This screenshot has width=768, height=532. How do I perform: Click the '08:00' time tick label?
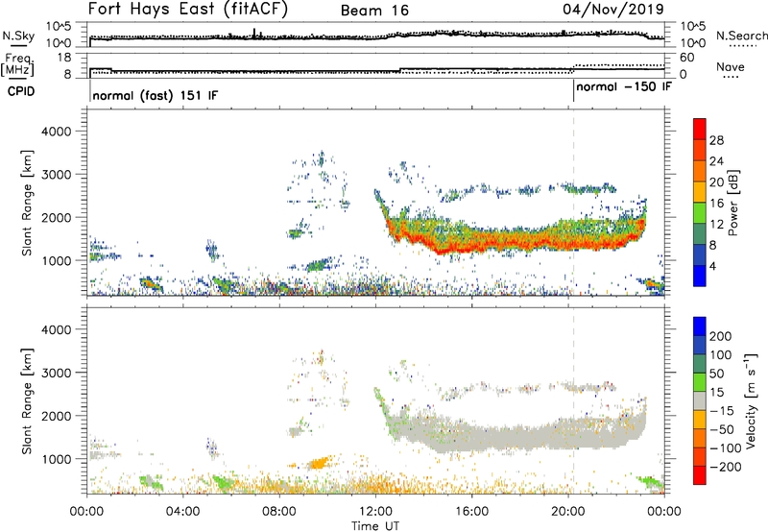pyautogui.click(x=279, y=512)
